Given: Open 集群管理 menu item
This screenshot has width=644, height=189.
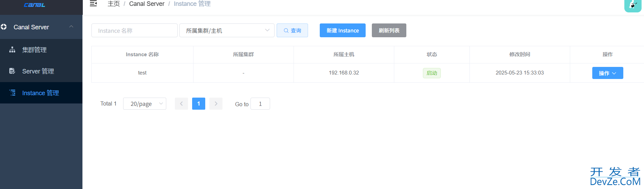Looking at the screenshot, I should [x=41, y=50].
